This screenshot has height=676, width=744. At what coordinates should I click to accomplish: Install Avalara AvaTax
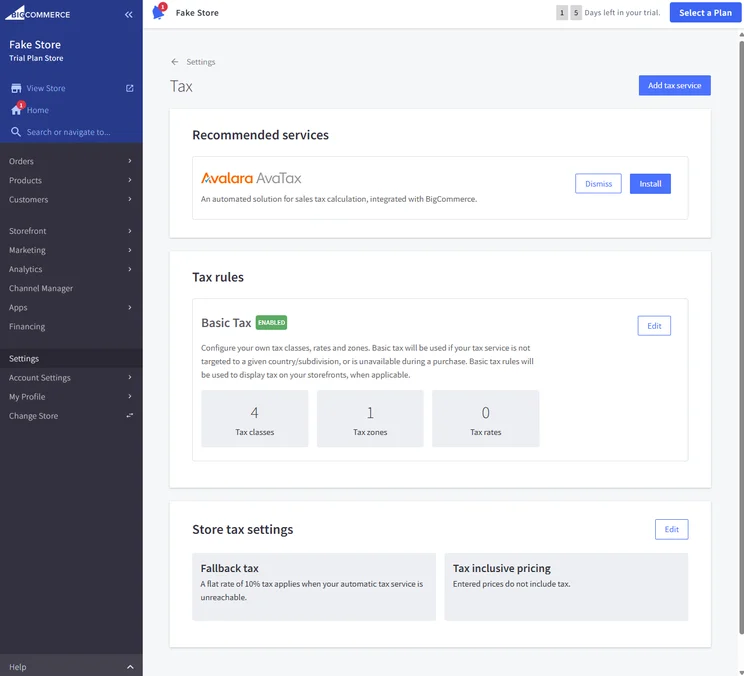click(x=650, y=184)
